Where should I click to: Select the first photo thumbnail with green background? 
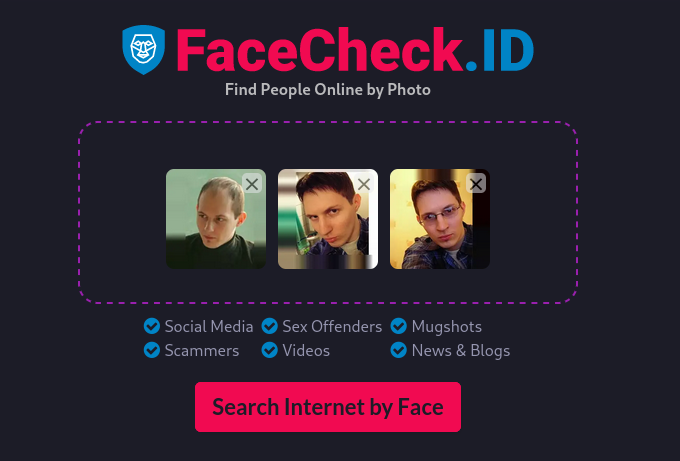click(x=216, y=219)
